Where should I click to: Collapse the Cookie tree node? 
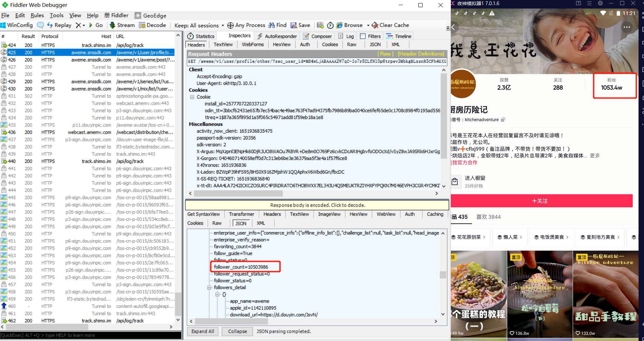(192, 97)
